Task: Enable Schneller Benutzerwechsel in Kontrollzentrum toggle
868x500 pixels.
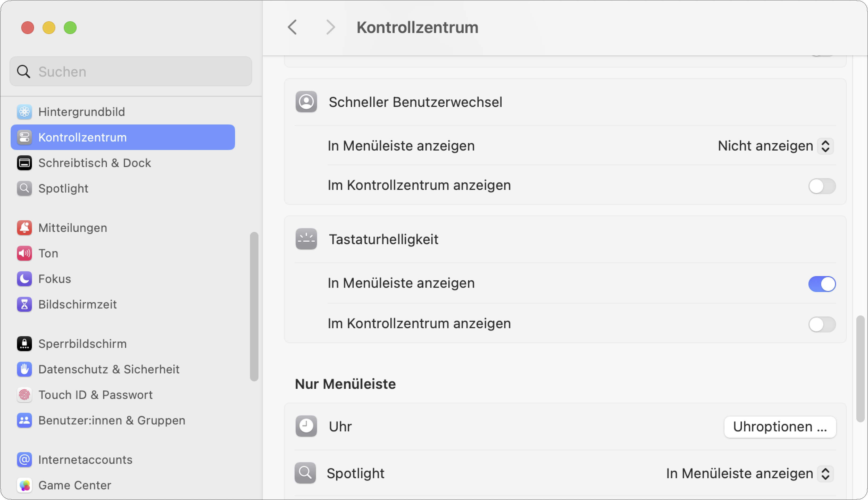Action: [822, 186]
